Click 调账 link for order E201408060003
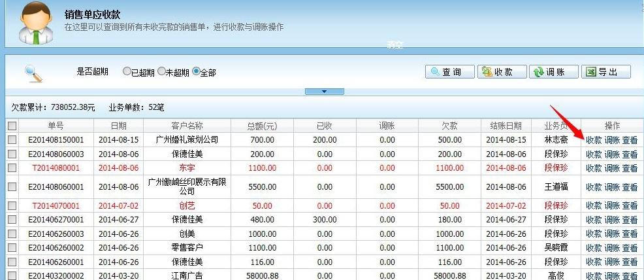 (612, 154)
